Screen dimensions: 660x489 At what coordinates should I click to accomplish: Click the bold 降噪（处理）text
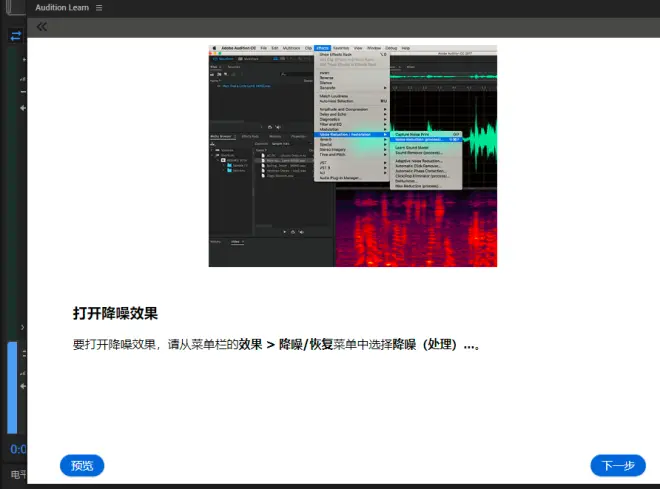[425, 345]
